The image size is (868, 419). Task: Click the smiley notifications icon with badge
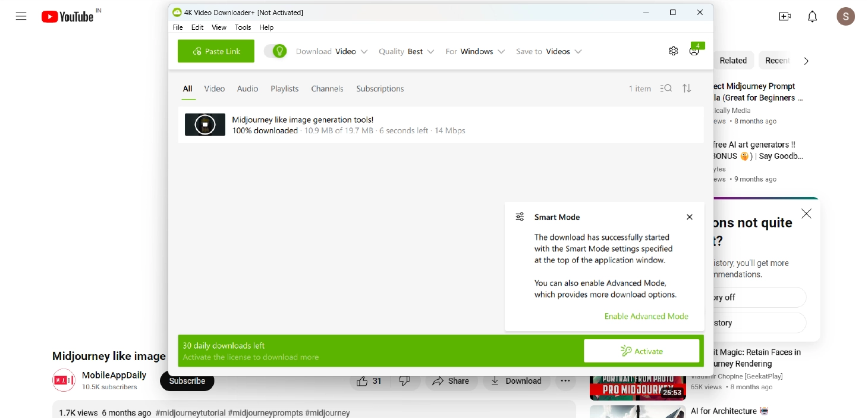[x=695, y=50]
